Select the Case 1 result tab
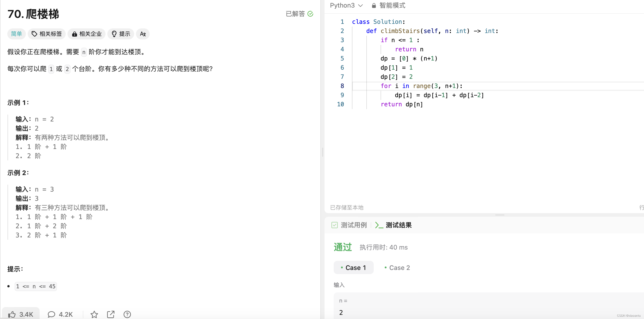 [354, 267]
